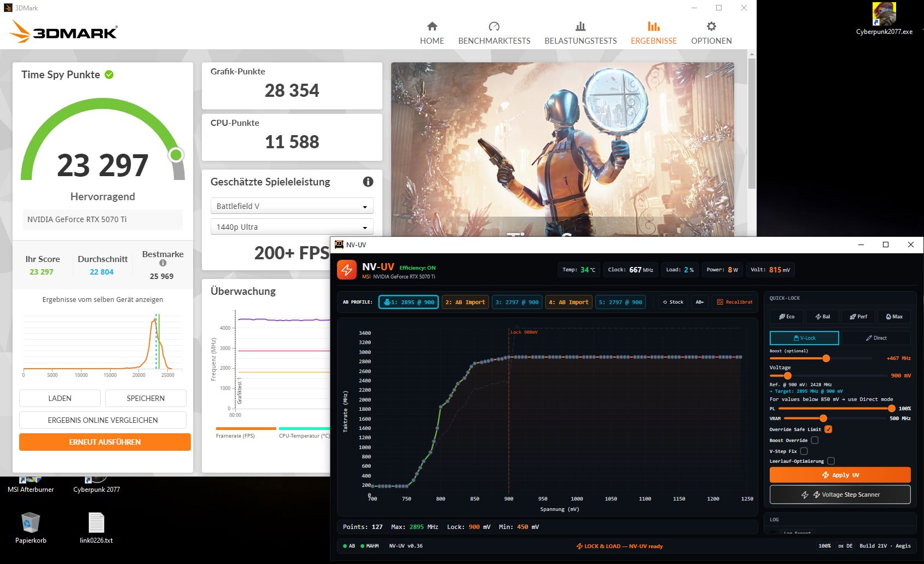Click the DE language indicator in NV-UV status bar
This screenshot has height=564, width=924.
845,546
